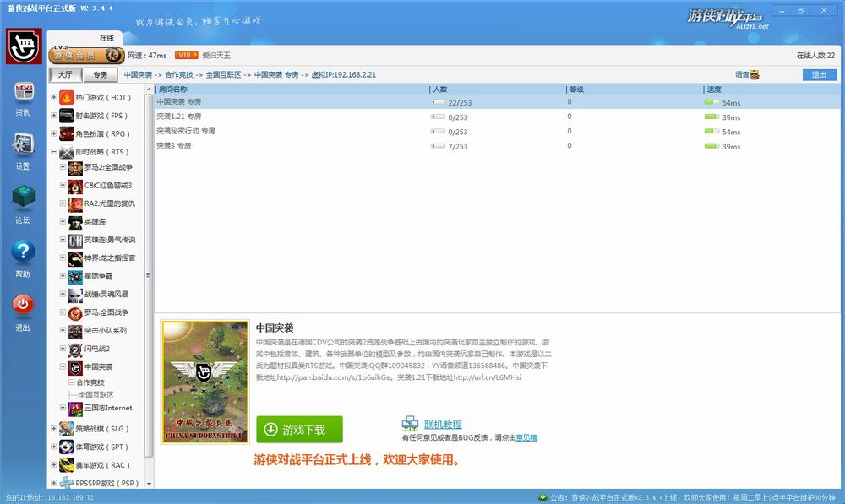Go to the 论坛 forum icon
The image size is (845, 504).
[24, 198]
